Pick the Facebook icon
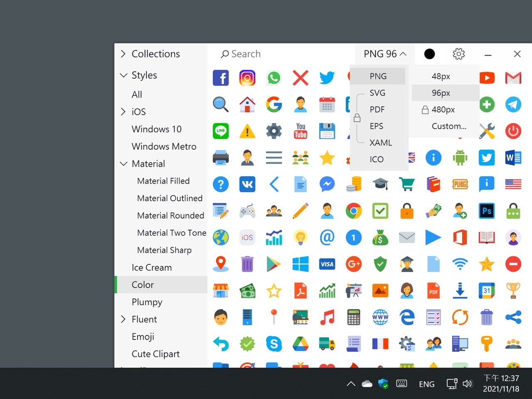 coord(221,78)
